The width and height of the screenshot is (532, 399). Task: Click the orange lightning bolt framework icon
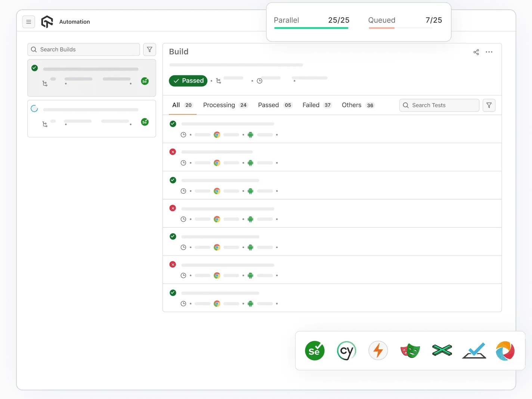tap(378, 350)
